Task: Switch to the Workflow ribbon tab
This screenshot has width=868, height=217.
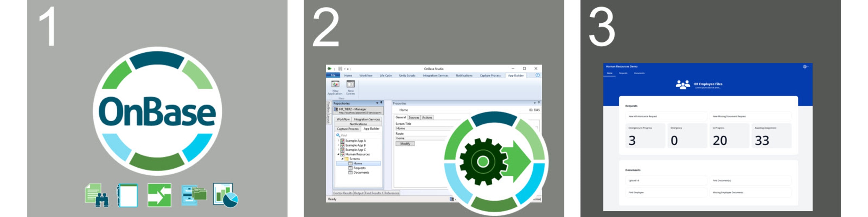Action: [366, 76]
